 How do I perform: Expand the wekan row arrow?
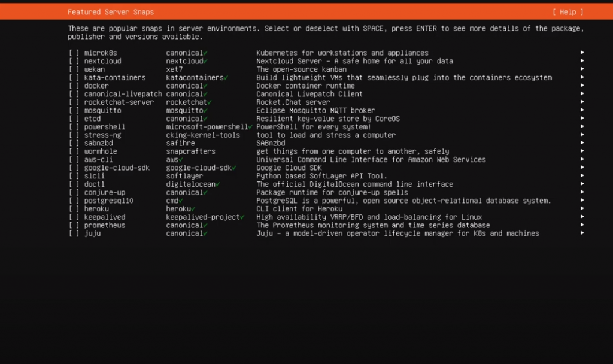582,69
